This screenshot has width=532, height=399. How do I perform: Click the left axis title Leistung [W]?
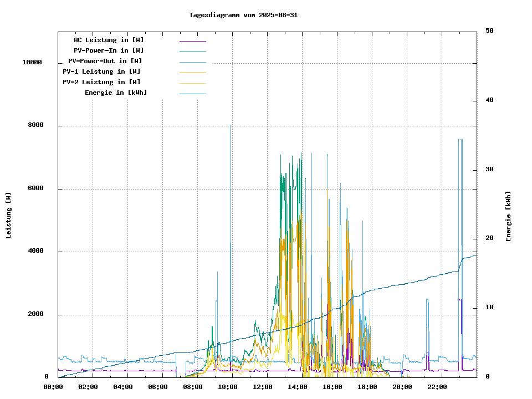coord(9,216)
